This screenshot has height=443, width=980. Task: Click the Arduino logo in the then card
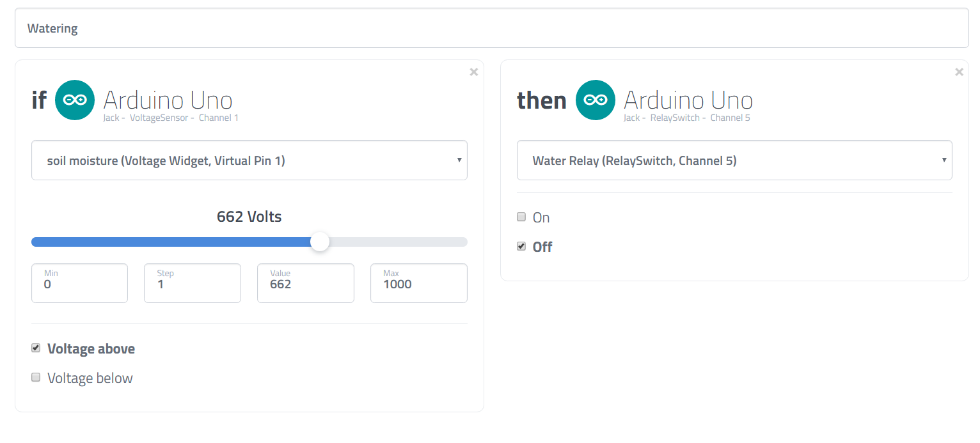click(x=596, y=100)
